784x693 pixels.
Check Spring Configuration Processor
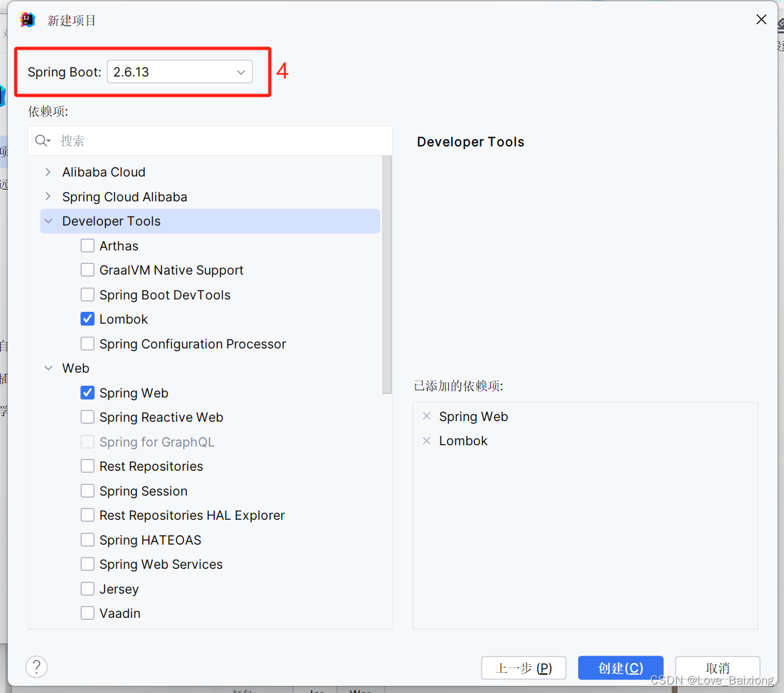(x=88, y=344)
